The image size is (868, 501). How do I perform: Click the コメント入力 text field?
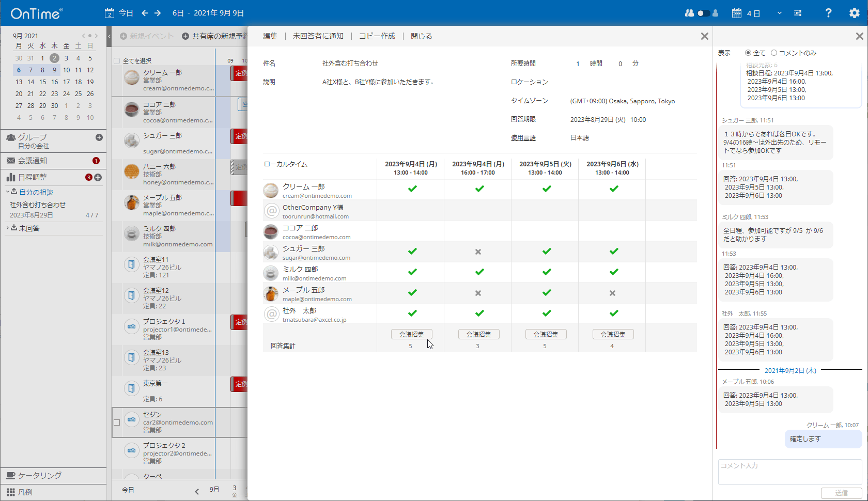coord(789,472)
